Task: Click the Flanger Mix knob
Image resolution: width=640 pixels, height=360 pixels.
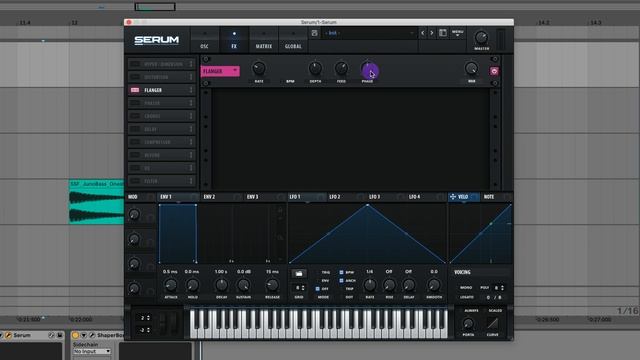Action: tap(471, 68)
